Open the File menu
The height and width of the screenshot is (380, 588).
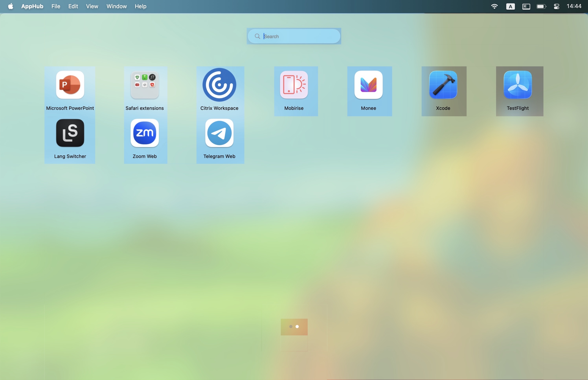click(56, 6)
